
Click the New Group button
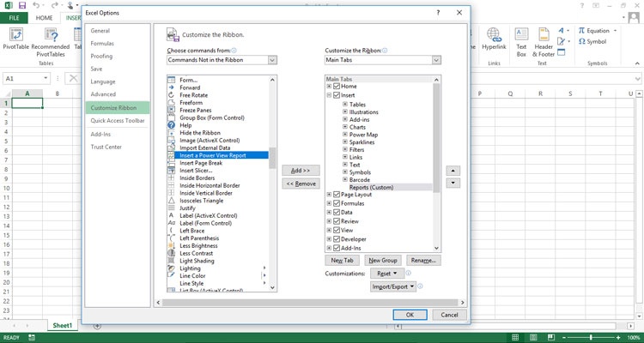[383, 261]
